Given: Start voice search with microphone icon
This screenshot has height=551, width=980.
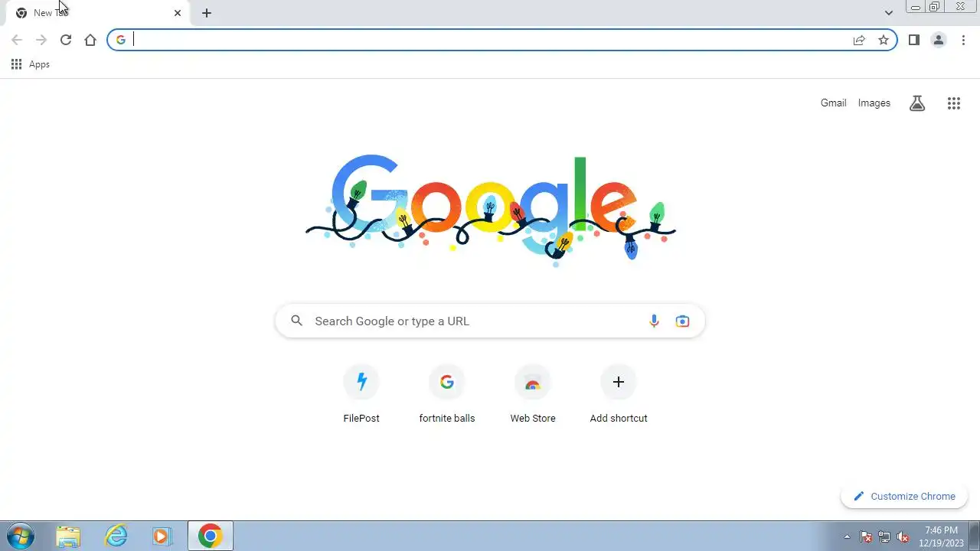Looking at the screenshot, I should point(654,321).
